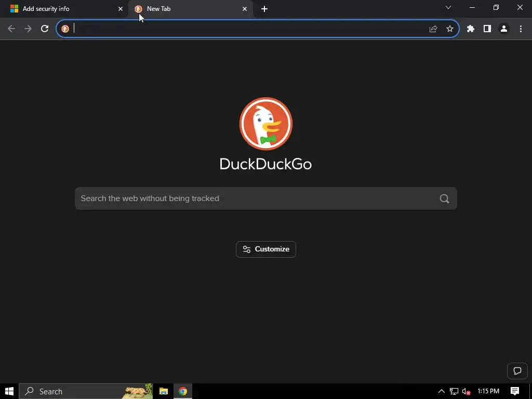The width and height of the screenshot is (532, 399).
Task: Minimize the browser window
Action: click(x=472, y=7)
